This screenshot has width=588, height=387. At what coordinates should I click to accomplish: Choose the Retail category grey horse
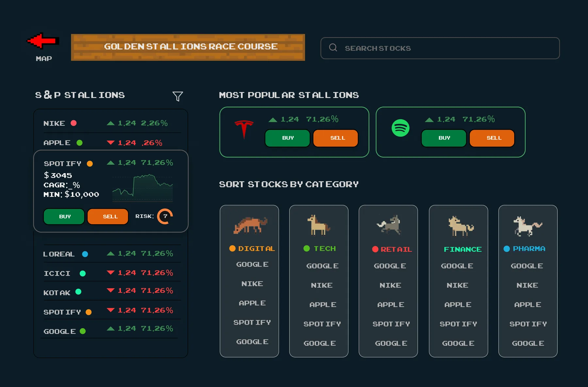389,225
